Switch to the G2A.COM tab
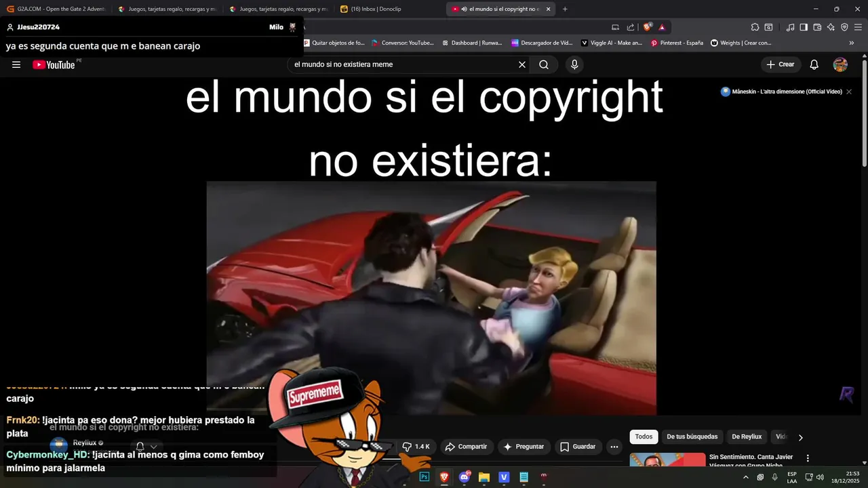This screenshot has height=488, width=868. pos(56,9)
